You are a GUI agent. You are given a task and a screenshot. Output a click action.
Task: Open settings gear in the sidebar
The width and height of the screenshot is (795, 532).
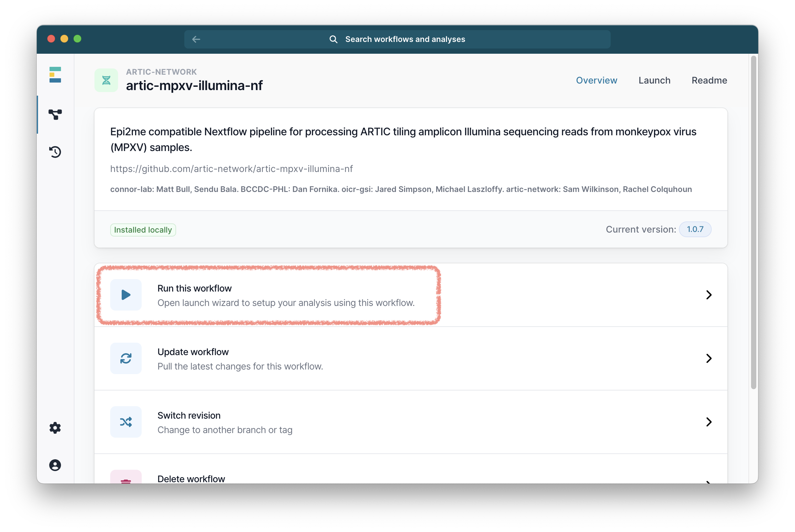[55, 428]
